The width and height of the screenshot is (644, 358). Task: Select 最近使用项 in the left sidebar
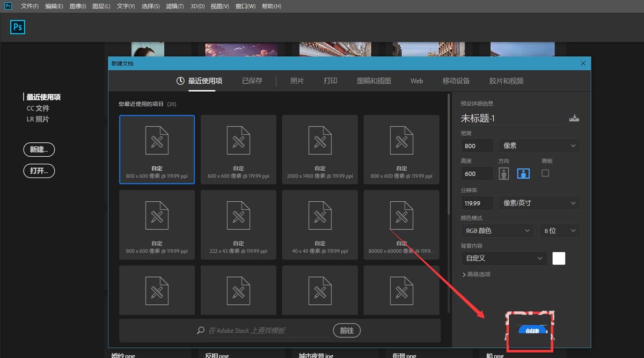43,97
